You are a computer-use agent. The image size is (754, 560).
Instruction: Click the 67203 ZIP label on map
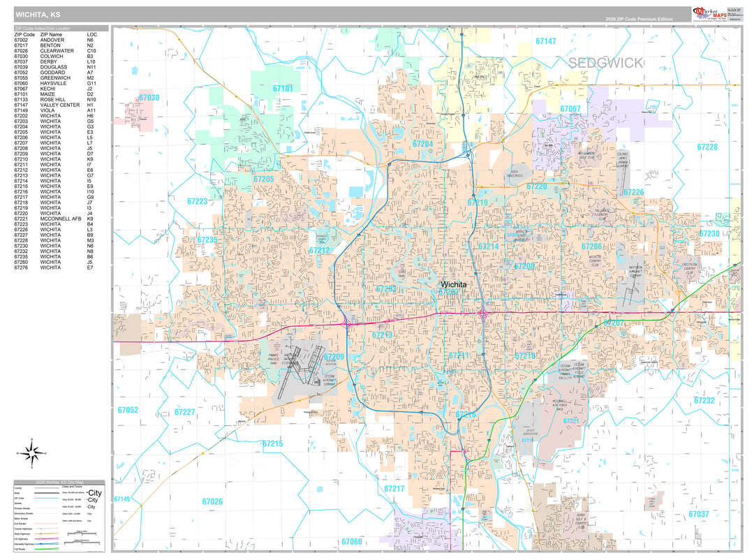pyautogui.click(x=386, y=288)
